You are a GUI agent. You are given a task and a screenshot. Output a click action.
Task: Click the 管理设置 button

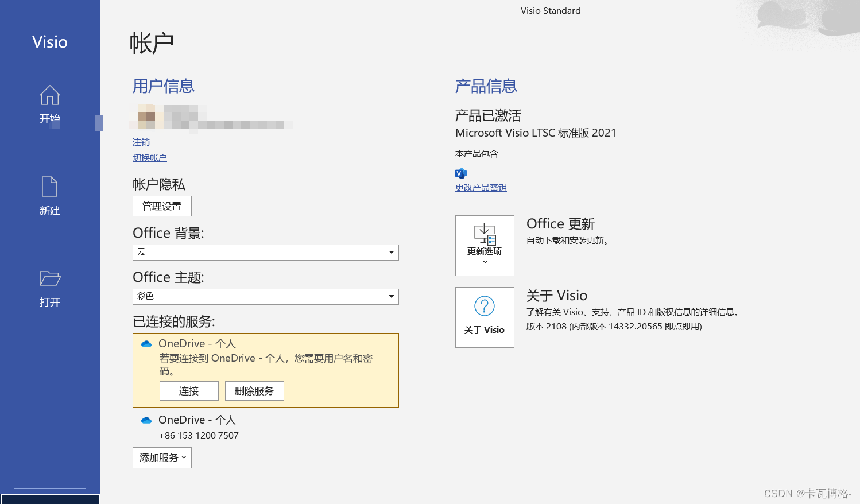pos(162,206)
